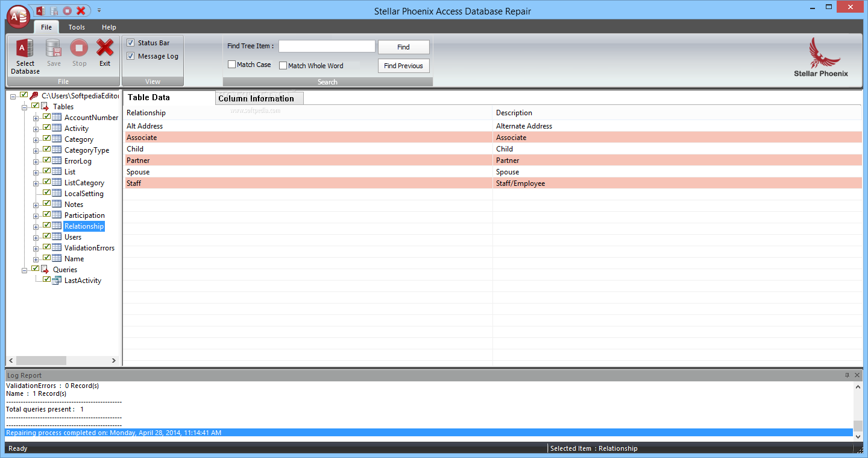Click the Queries group icon in tree
This screenshot has width=868, height=458.
[45, 269]
